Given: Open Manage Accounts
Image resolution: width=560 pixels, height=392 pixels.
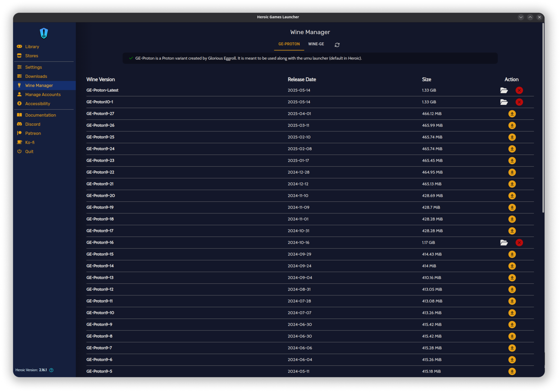Looking at the screenshot, I should click(44, 95).
